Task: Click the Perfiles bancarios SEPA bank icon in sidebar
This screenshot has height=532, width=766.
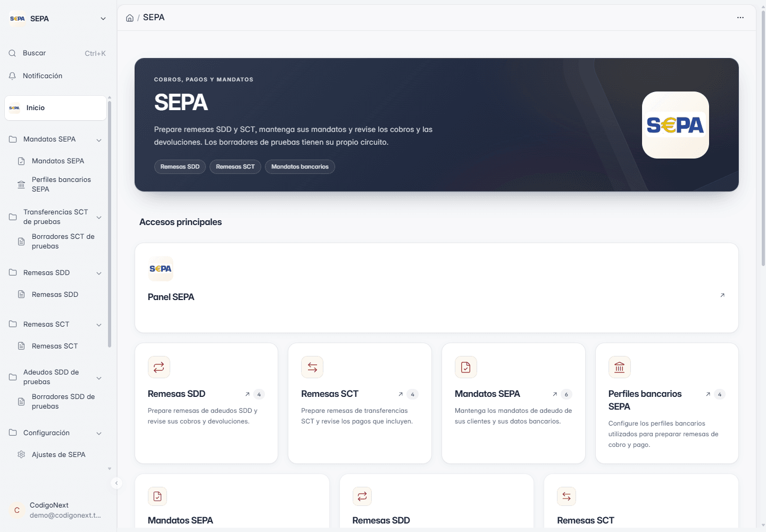Action: 21,185
